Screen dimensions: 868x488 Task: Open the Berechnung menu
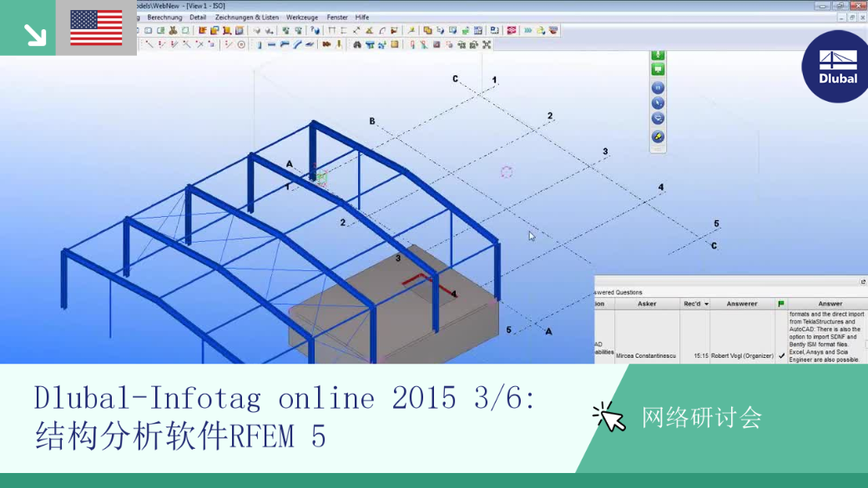(164, 18)
